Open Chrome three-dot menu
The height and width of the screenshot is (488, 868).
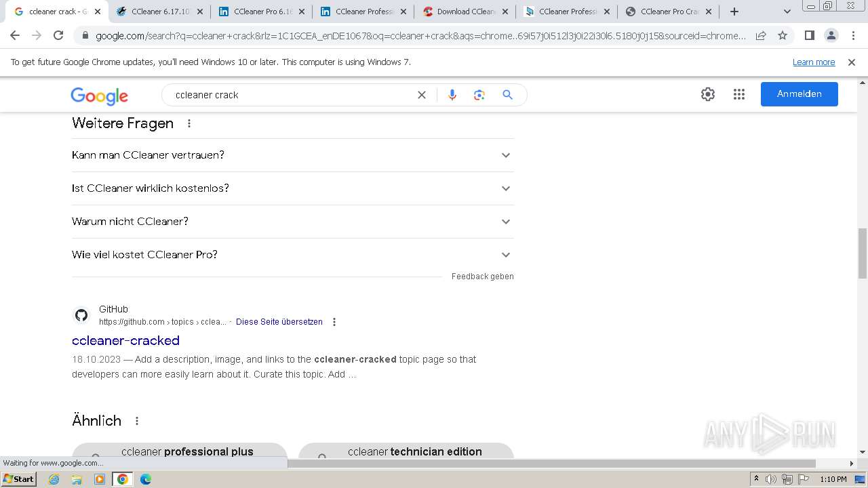(853, 35)
